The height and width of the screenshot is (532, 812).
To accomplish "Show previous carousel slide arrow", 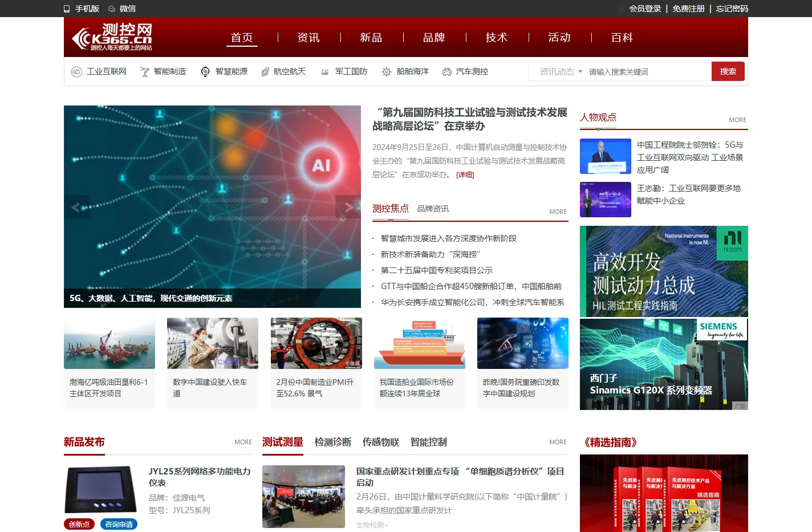I will [76, 207].
